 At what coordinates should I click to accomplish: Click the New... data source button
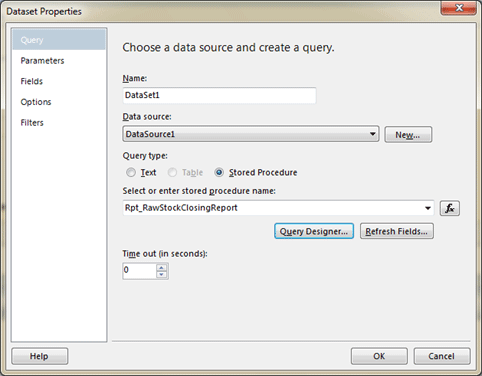coord(408,135)
